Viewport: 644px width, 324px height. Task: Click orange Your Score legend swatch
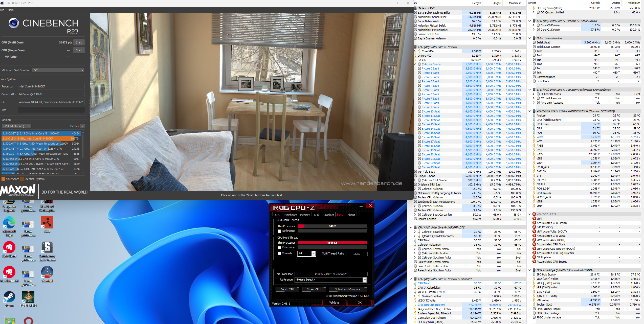[3, 179]
